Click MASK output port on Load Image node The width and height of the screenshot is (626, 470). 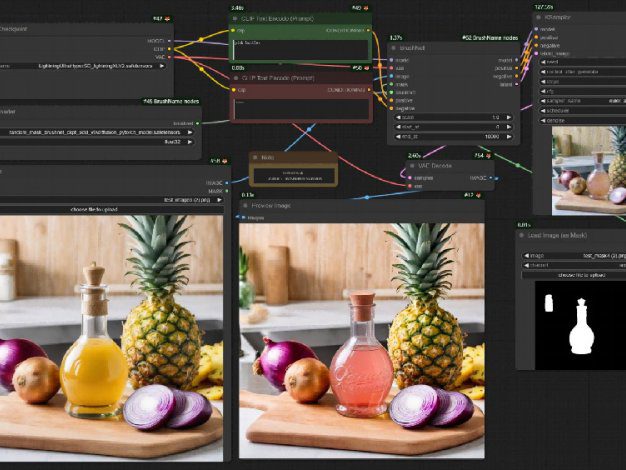tap(226, 191)
